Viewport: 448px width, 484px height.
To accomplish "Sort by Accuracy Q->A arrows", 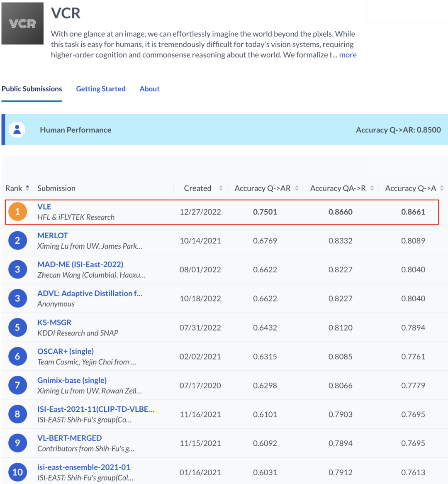I will [442, 188].
